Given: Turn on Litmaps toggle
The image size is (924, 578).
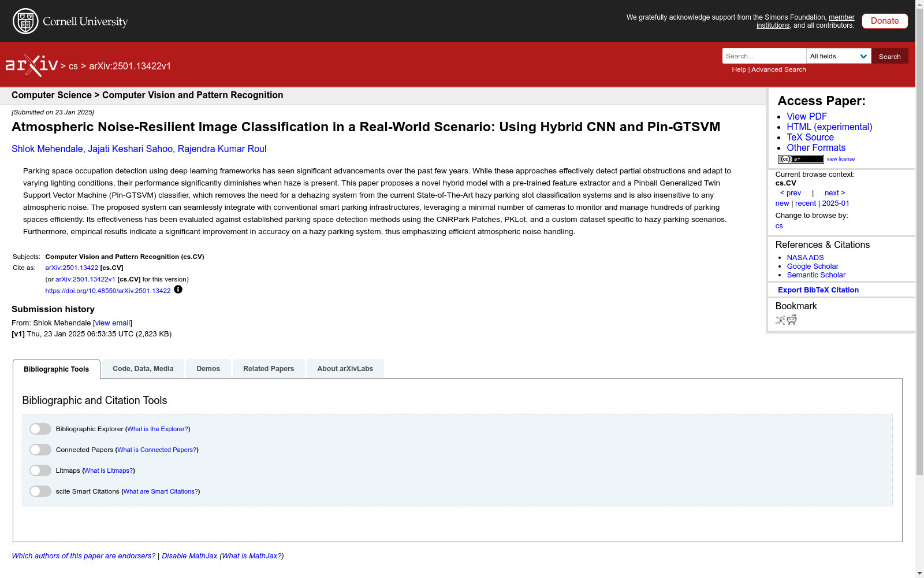Looking at the screenshot, I should point(40,470).
